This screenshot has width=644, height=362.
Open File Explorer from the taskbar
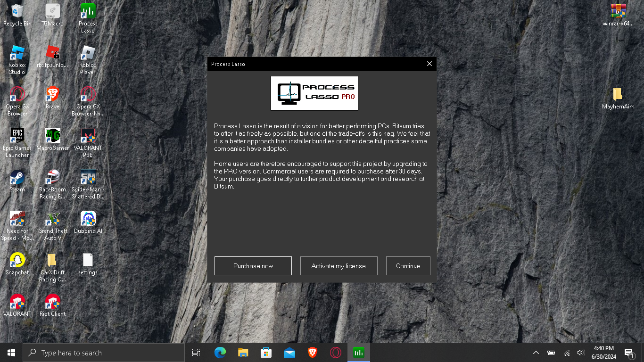(x=243, y=353)
